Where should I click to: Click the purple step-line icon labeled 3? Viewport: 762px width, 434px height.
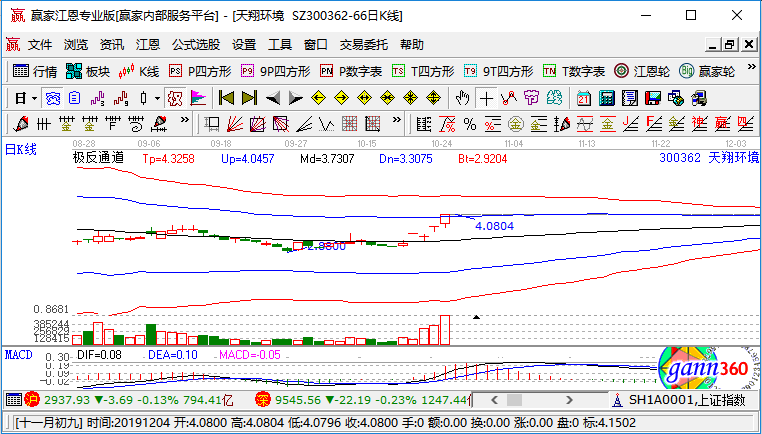[97, 99]
